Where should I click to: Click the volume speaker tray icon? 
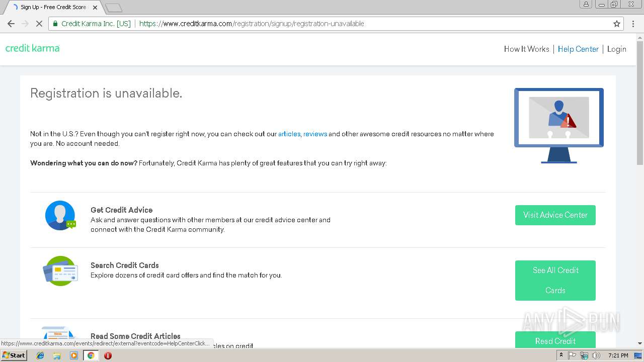coord(596,355)
